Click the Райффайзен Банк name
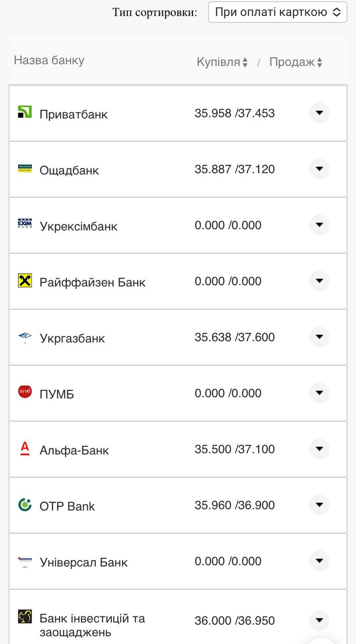Screen dimensions: 356x644 click(93, 282)
